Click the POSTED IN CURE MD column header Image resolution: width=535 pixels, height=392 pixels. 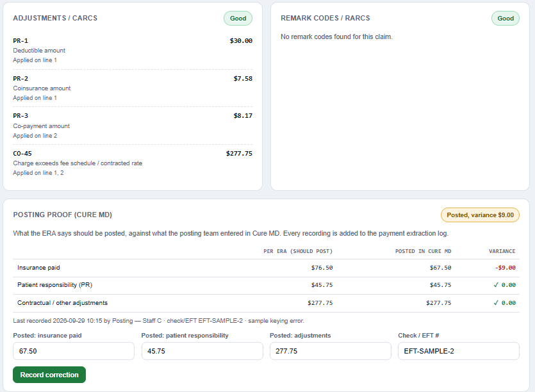click(423, 251)
